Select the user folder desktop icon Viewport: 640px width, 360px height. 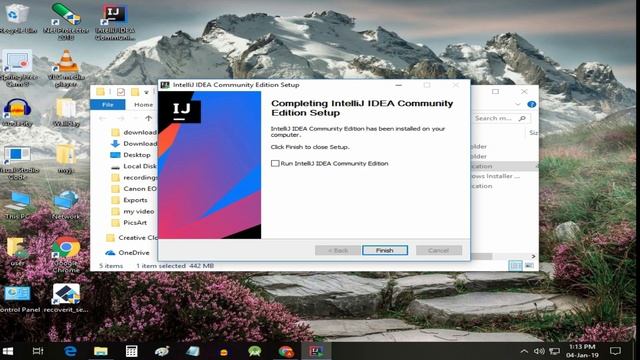tap(17, 251)
